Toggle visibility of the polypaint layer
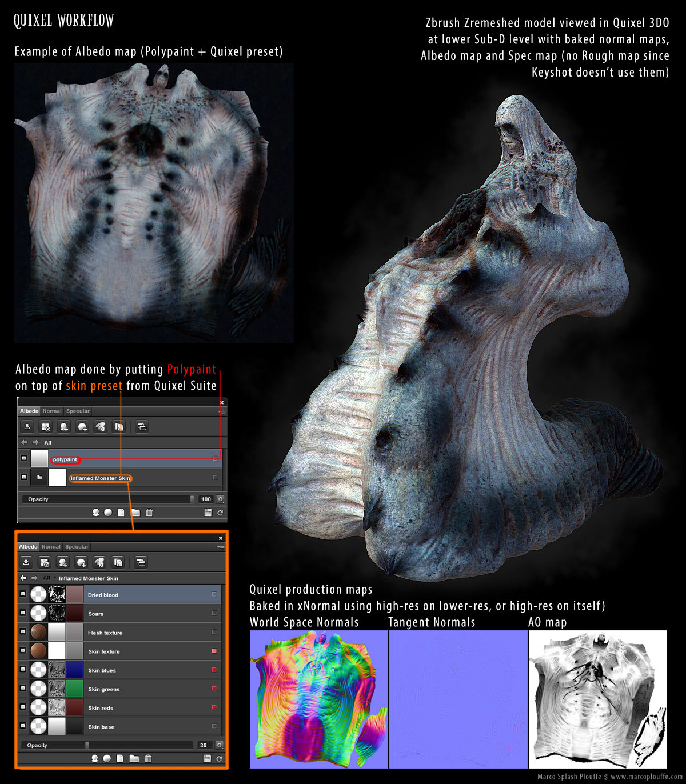 (x=23, y=458)
